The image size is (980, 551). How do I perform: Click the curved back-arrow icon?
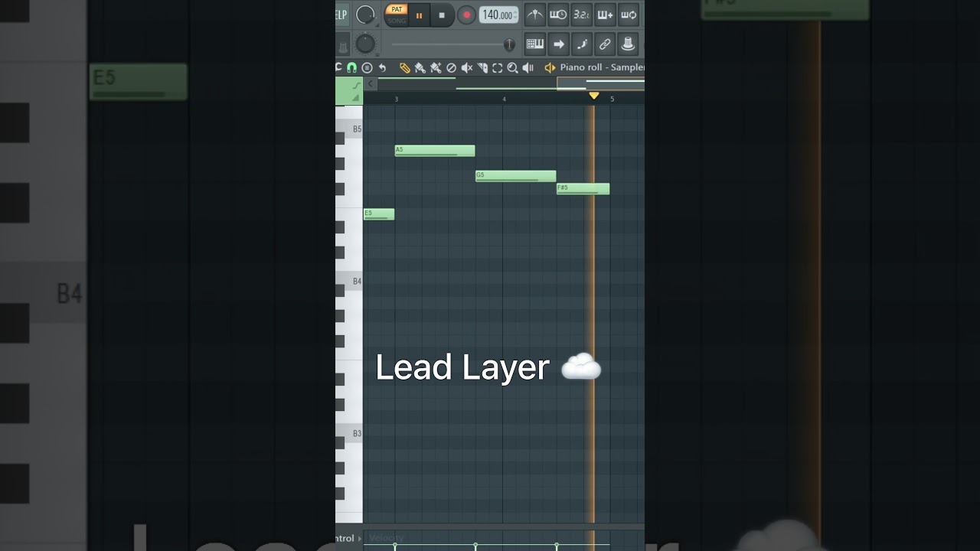[382, 67]
